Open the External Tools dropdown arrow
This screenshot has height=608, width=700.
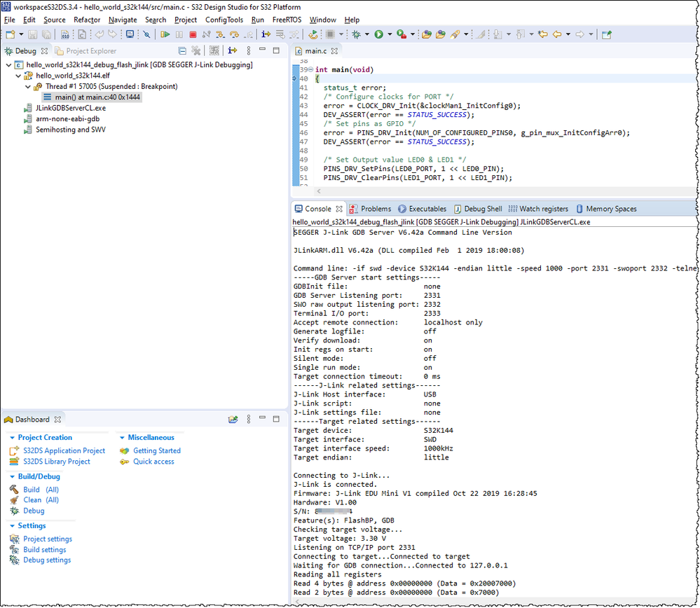[413, 34]
